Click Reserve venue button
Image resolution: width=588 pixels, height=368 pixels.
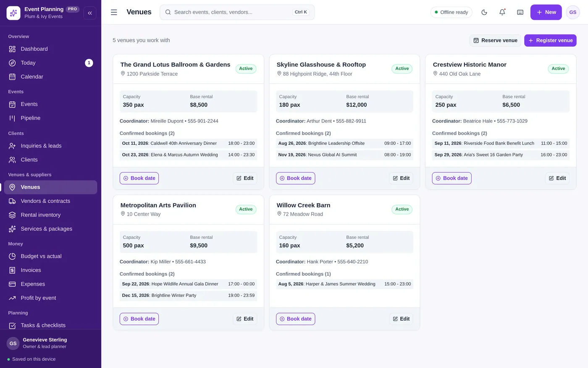click(495, 40)
